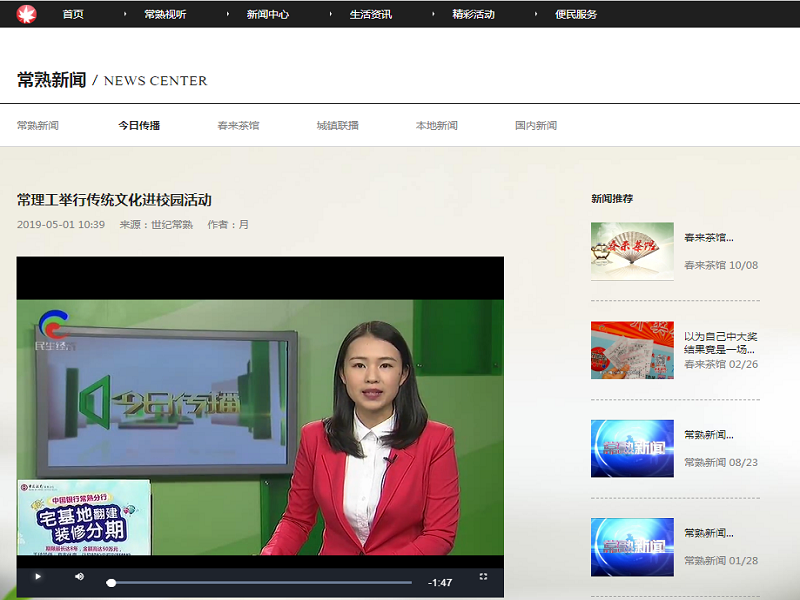Open 便民服务 top menu
Image resolution: width=800 pixels, height=600 pixels.
576,14
